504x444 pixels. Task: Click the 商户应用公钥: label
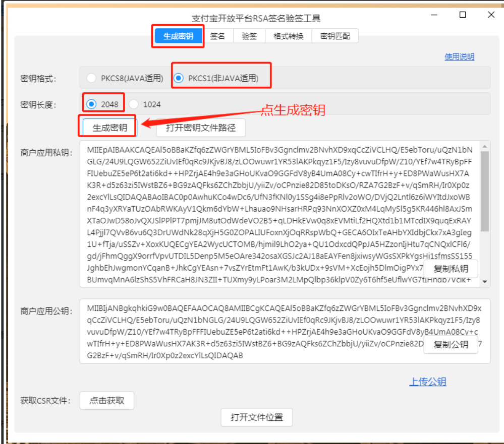46,311
